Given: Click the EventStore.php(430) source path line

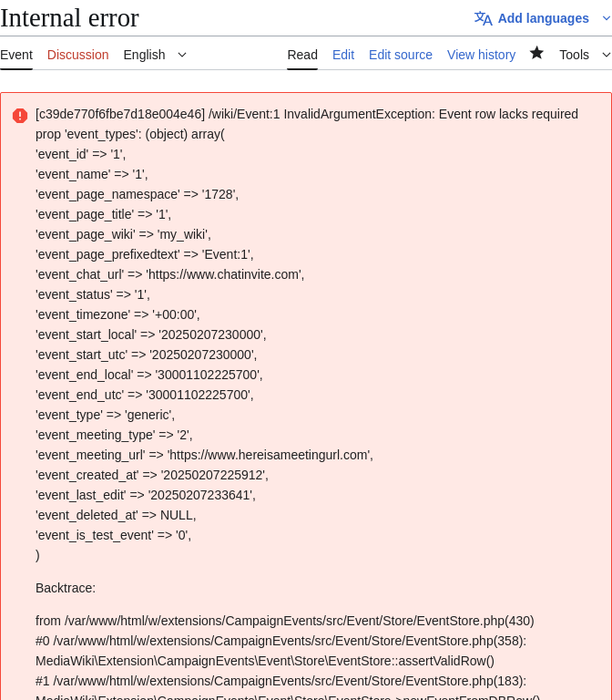Looking at the screenshot, I should [x=284, y=621].
